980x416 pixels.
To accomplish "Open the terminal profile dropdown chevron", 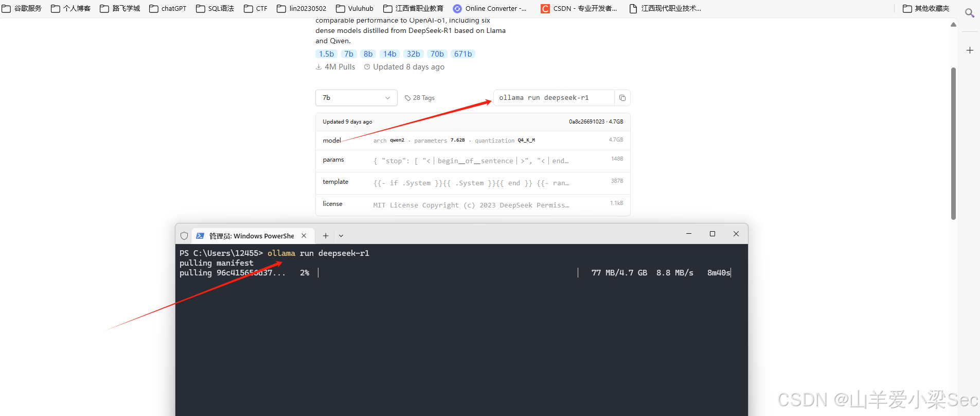I will click(341, 236).
